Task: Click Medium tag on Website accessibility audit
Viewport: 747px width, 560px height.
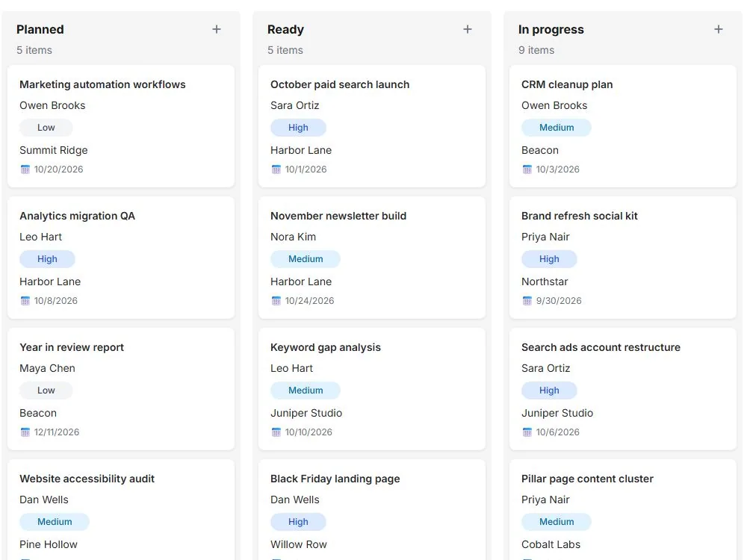Action: [55, 522]
